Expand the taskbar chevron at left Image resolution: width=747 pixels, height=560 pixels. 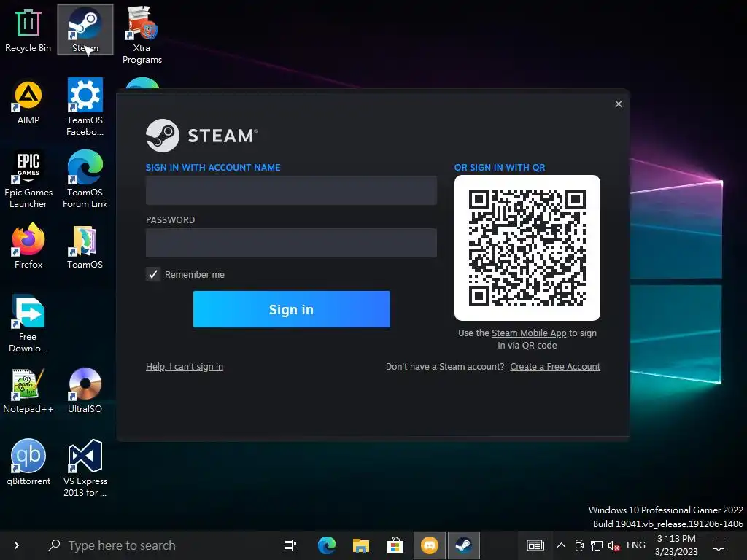[17, 545]
